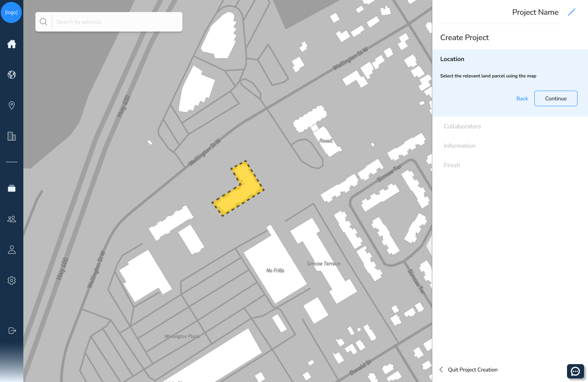Click the Wellington Plaza map label
Screen dimensions: 588x382
click(x=182, y=336)
